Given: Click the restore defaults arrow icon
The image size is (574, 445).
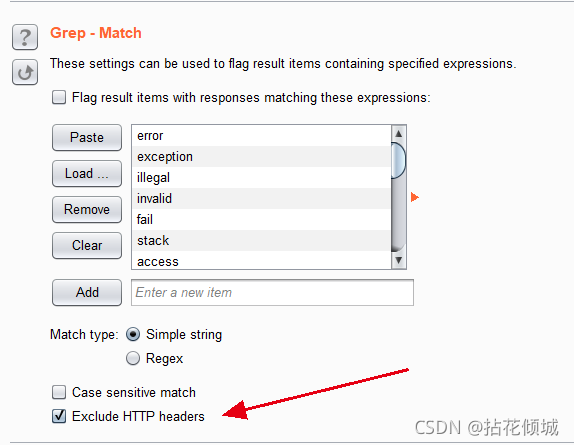Looking at the screenshot, I should coord(25,72).
